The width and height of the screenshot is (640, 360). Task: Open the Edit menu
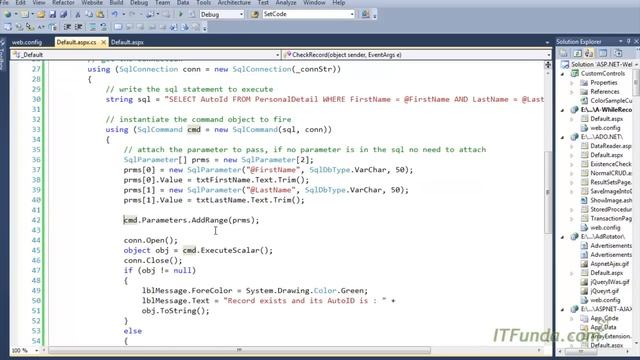20,3
